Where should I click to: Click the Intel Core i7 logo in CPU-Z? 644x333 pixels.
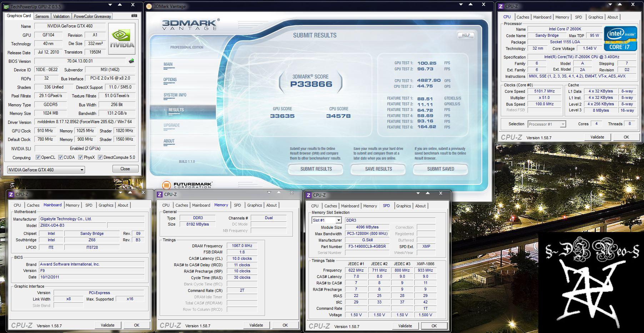[620, 39]
